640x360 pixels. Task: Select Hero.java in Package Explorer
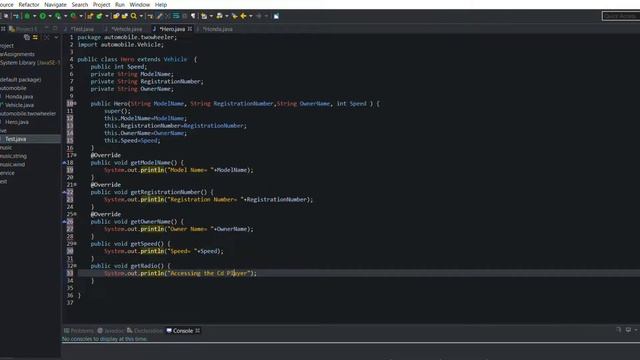coord(17,122)
